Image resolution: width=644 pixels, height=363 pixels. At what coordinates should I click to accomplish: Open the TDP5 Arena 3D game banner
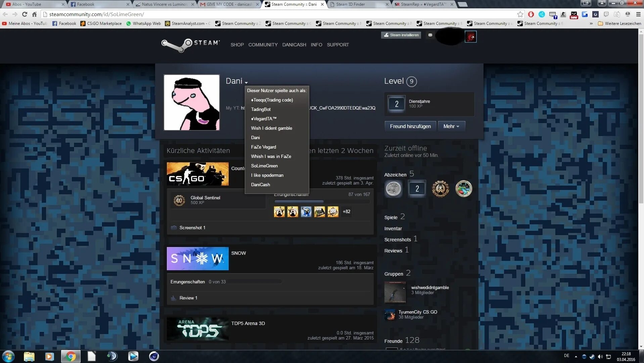point(198,329)
